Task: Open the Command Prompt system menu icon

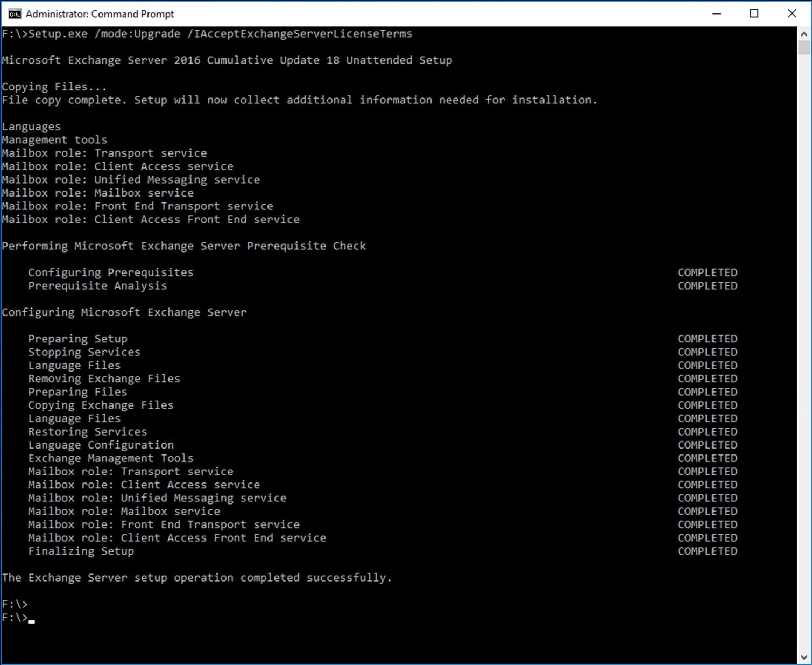Action: tap(15, 13)
